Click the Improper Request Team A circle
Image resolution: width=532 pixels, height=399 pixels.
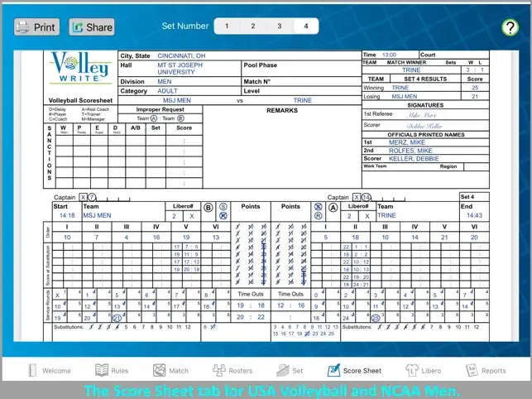154,118
